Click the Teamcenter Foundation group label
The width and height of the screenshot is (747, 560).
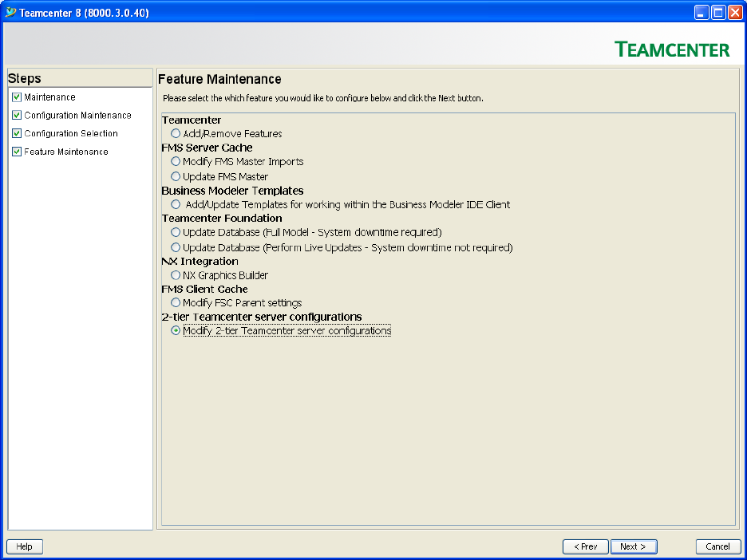tap(222, 218)
